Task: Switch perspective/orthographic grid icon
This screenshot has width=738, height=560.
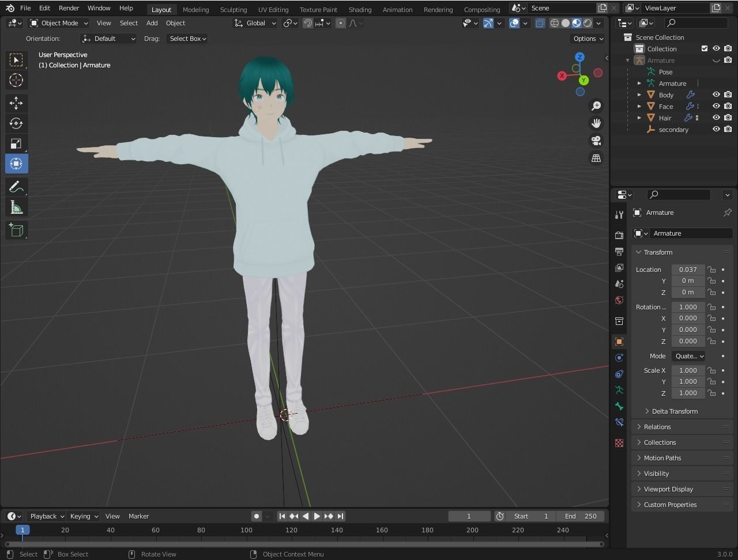Action: tap(596, 158)
